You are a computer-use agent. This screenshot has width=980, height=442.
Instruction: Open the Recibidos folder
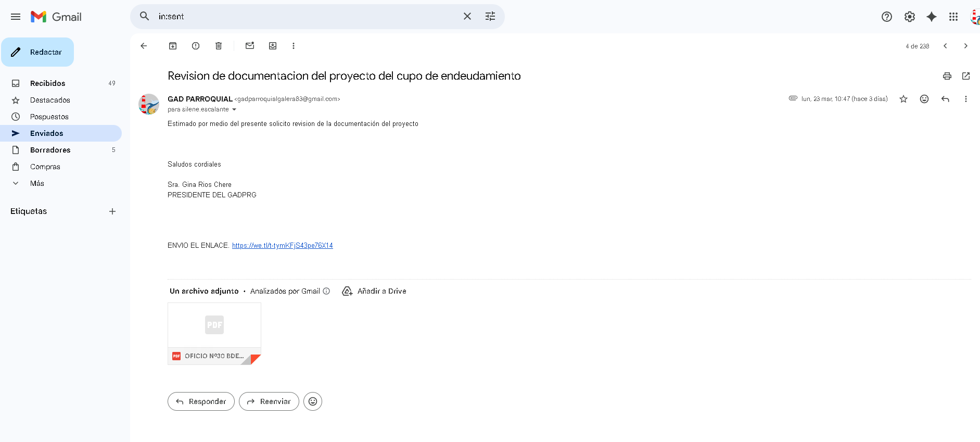pyautogui.click(x=48, y=83)
